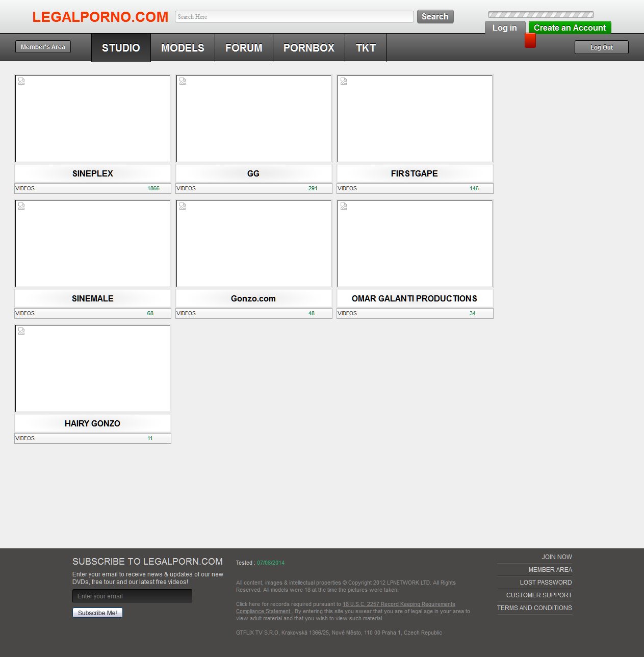
Task: Click the green Create an Account button
Action: pyautogui.click(x=570, y=28)
